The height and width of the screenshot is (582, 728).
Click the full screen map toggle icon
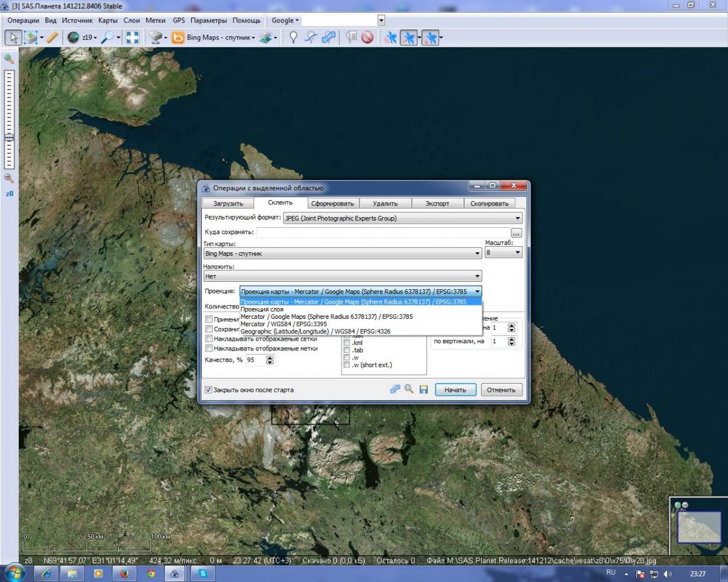click(x=132, y=38)
